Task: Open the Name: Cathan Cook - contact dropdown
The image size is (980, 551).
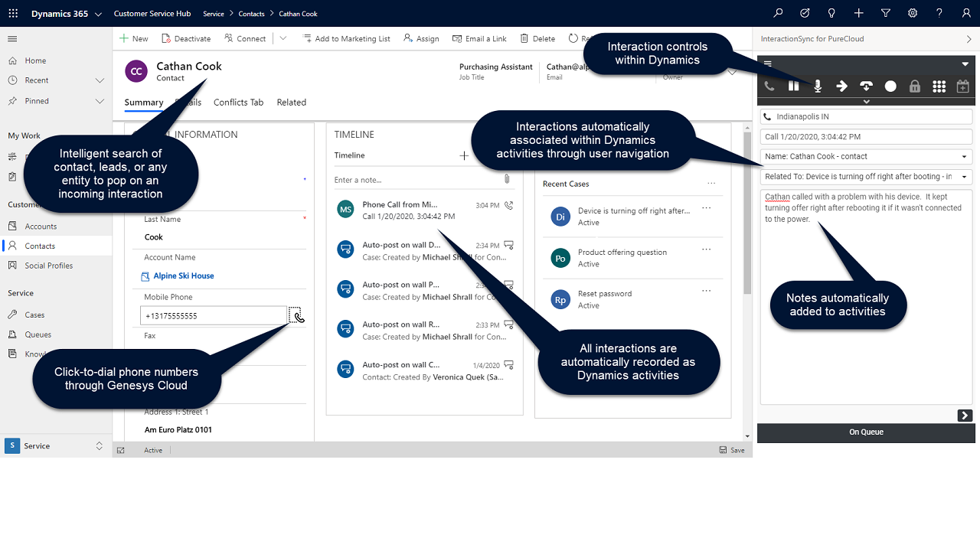Action: click(866, 156)
